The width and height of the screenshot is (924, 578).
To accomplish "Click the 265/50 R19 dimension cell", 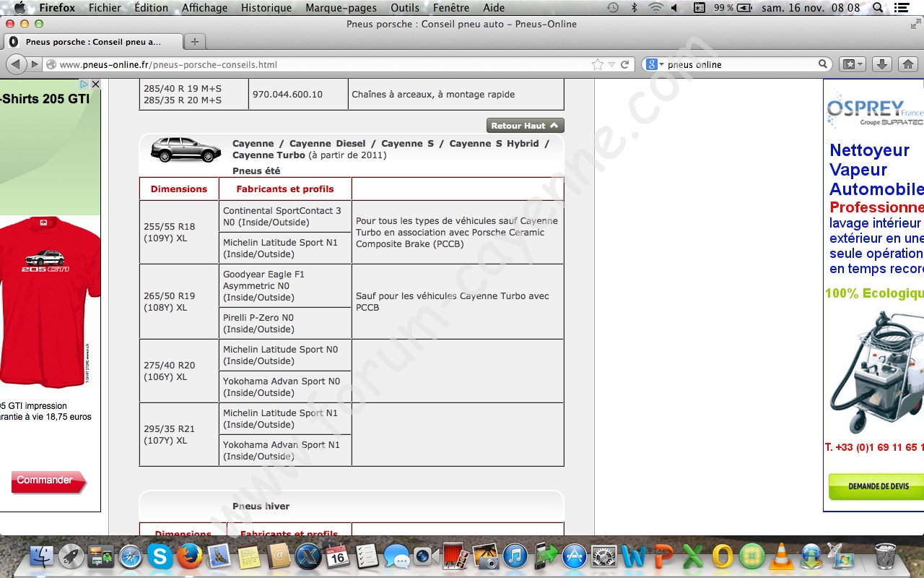I will (179, 301).
